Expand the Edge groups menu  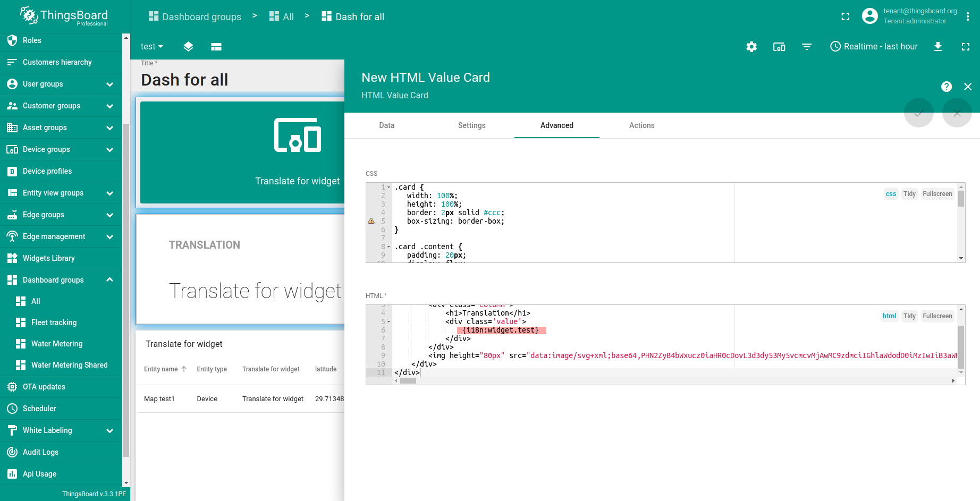coord(109,215)
